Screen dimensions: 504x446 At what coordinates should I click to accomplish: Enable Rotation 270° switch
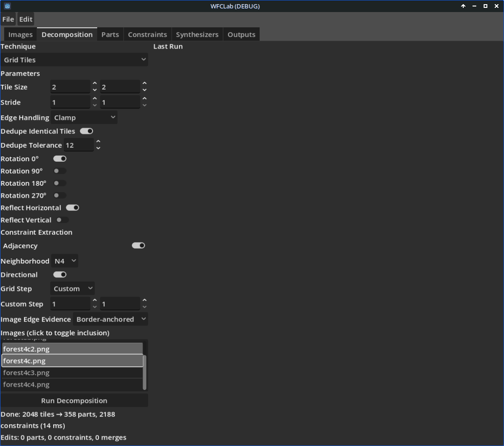60,195
